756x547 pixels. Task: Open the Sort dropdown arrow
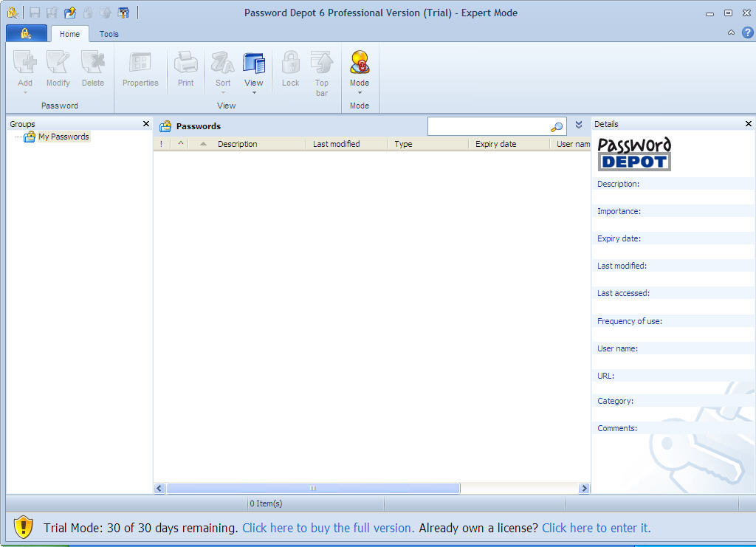click(222, 93)
